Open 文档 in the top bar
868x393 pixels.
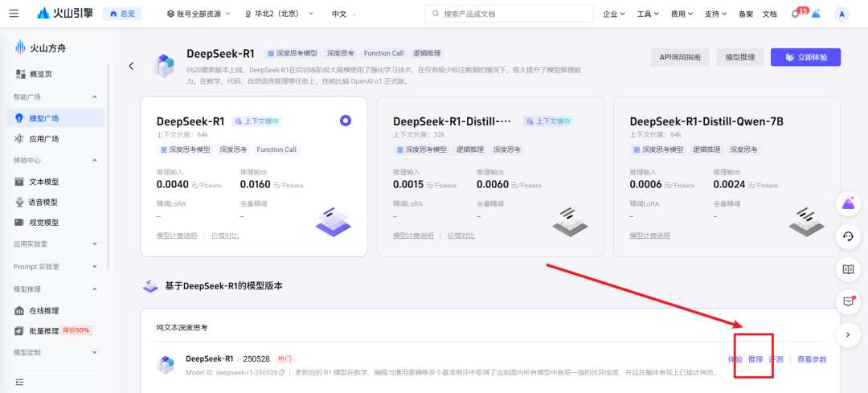click(x=769, y=14)
